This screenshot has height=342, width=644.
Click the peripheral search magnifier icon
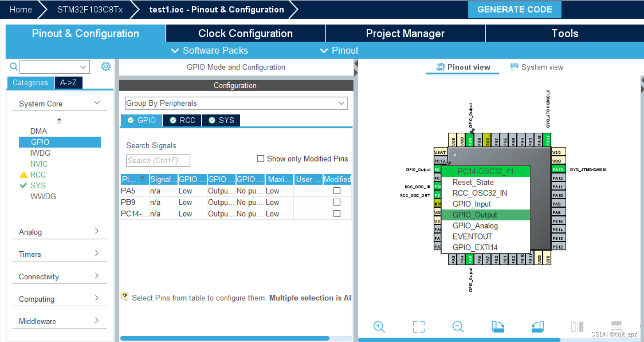click(14, 67)
